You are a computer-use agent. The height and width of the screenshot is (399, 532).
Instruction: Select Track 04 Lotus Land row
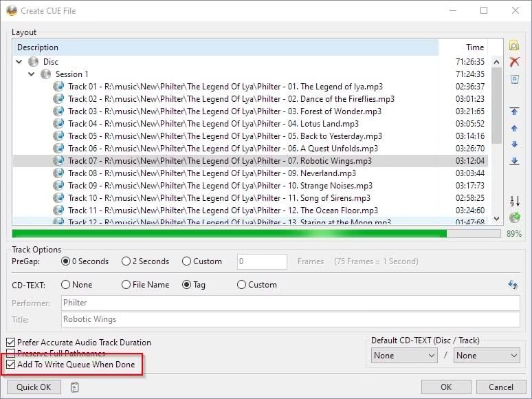pos(250,124)
